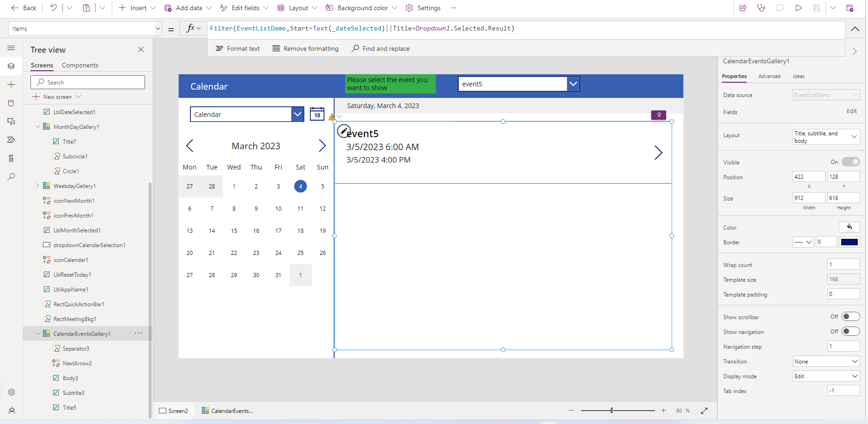Switch to the Ideas tab

click(x=798, y=76)
